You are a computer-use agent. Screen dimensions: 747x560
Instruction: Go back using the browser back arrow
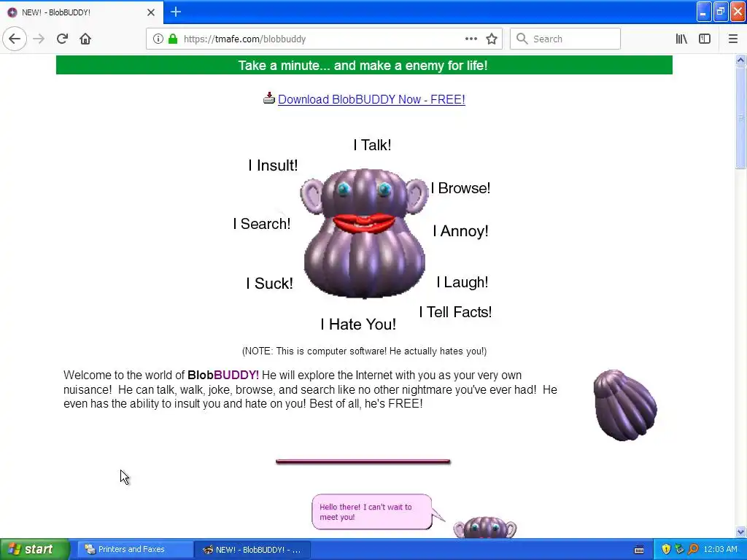click(15, 39)
